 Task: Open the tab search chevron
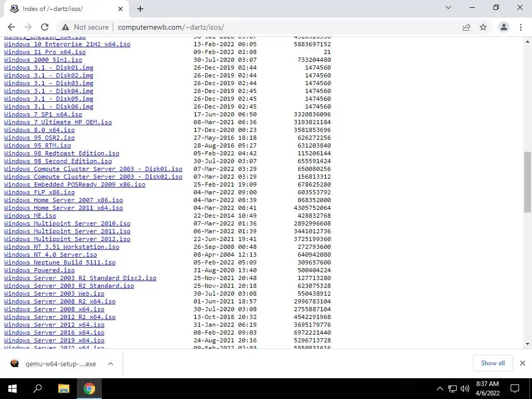(x=448, y=7)
